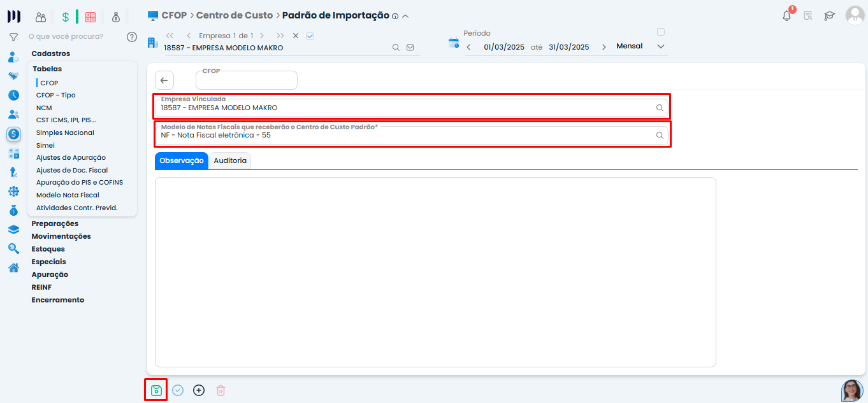Tick the checkbox above Mensal dropdown
The image size is (868, 403).
tap(661, 32)
